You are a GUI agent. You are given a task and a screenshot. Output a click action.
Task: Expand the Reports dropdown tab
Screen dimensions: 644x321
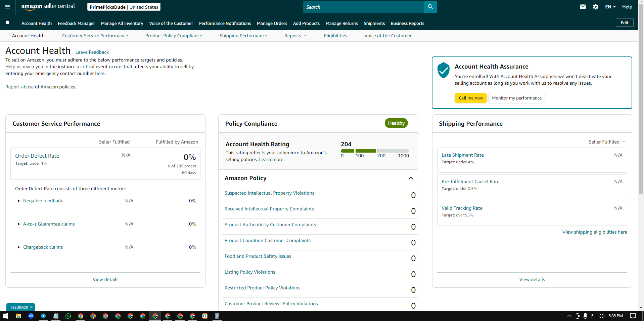[295, 36]
